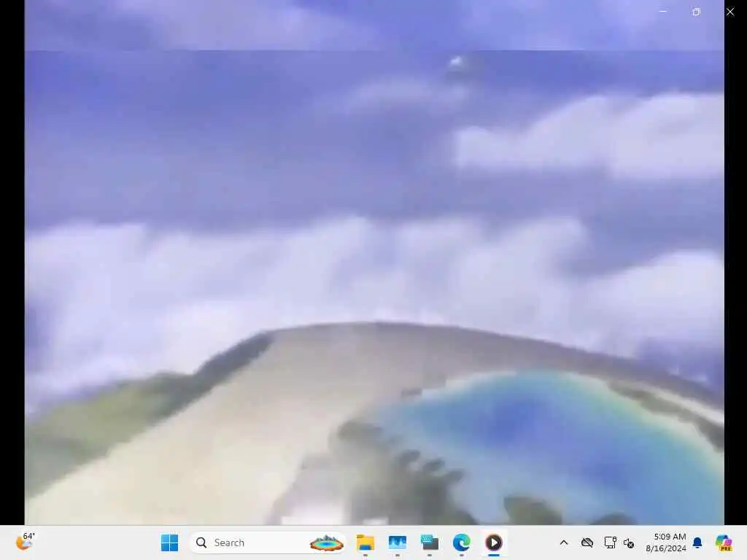Select the media player taskbar icon

pos(494,542)
